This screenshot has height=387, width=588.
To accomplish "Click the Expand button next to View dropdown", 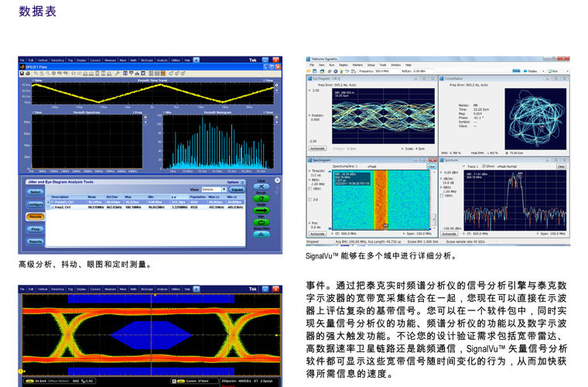I will [x=237, y=190].
